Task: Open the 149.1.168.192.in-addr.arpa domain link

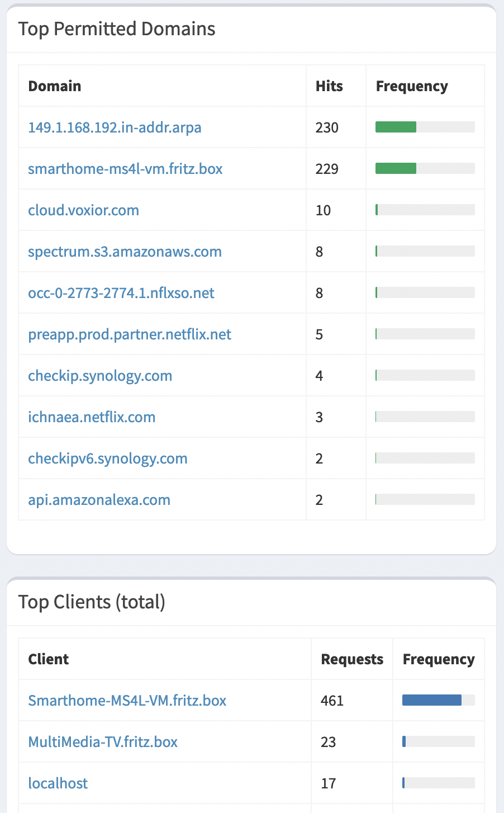Action: 115,127
